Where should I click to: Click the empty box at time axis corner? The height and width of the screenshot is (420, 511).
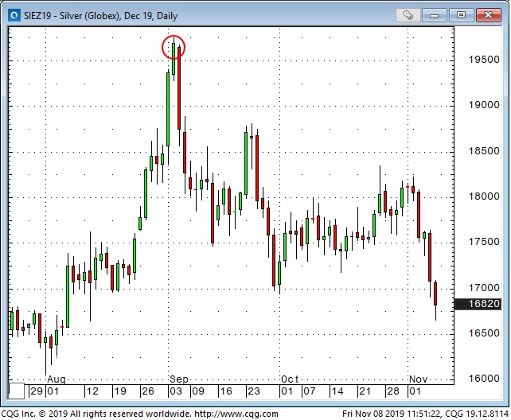pos(16,391)
